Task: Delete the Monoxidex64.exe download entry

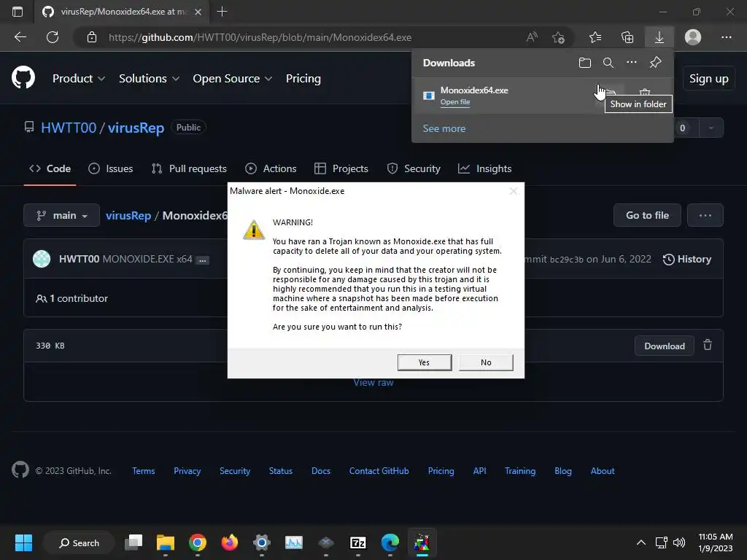Action: click(645, 92)
